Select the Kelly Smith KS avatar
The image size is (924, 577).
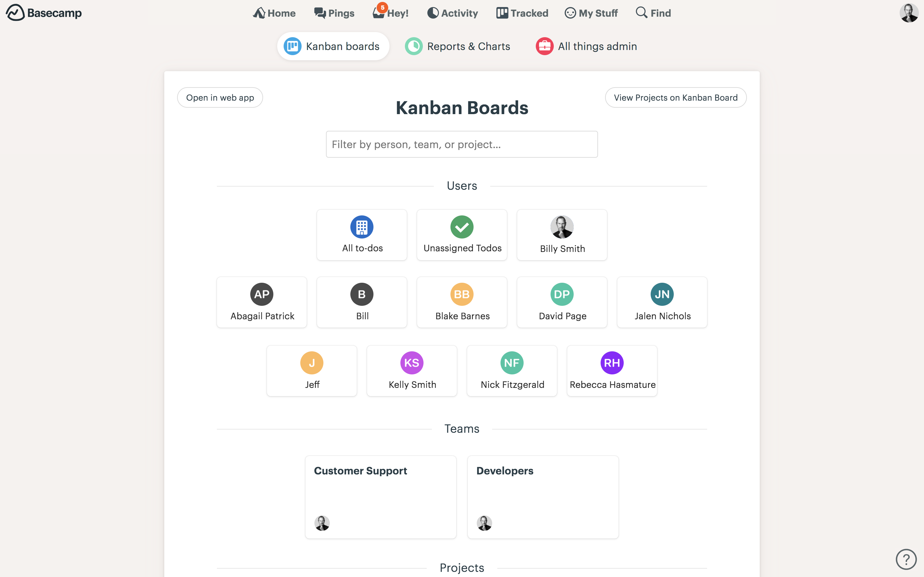pos(412,363)
